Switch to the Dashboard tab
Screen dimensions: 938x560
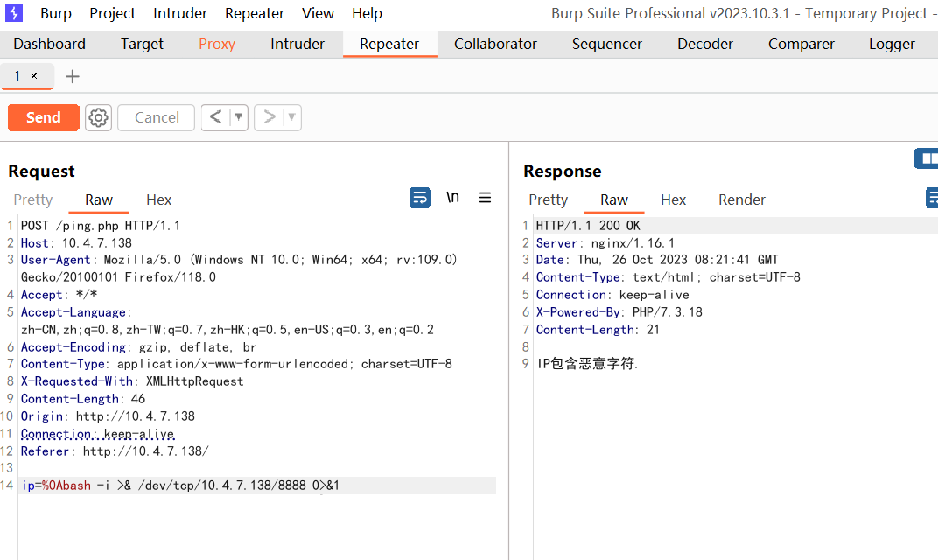(x=50, y=44)
